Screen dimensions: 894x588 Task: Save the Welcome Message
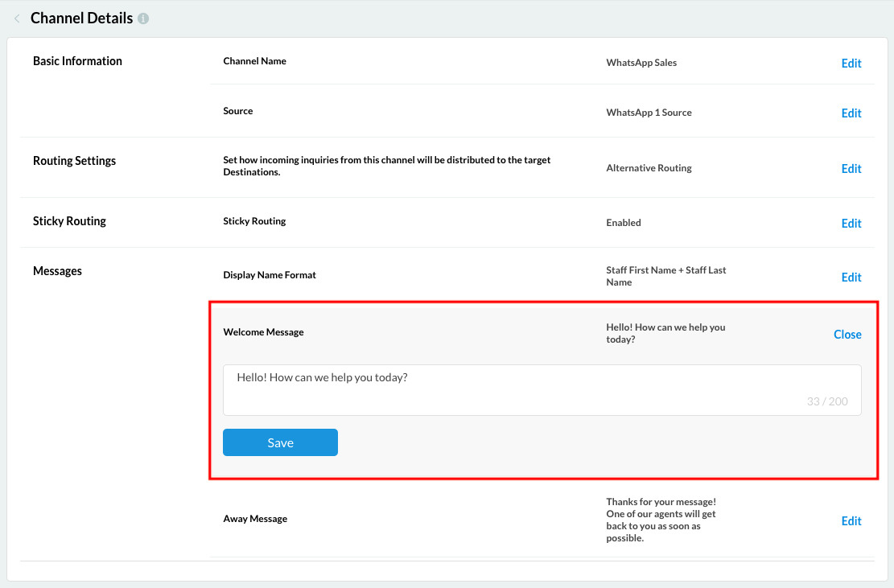(280, 442)
